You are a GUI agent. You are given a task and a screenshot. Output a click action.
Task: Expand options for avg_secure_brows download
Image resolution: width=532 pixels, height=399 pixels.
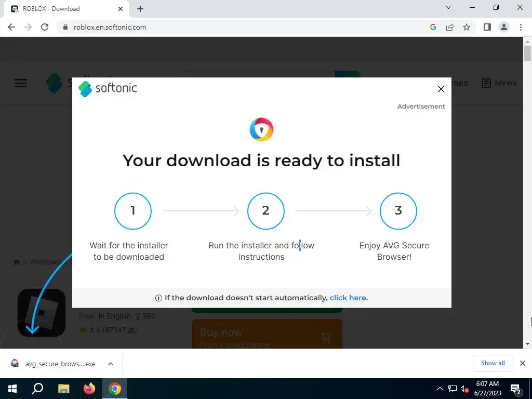tap(111, 364)
